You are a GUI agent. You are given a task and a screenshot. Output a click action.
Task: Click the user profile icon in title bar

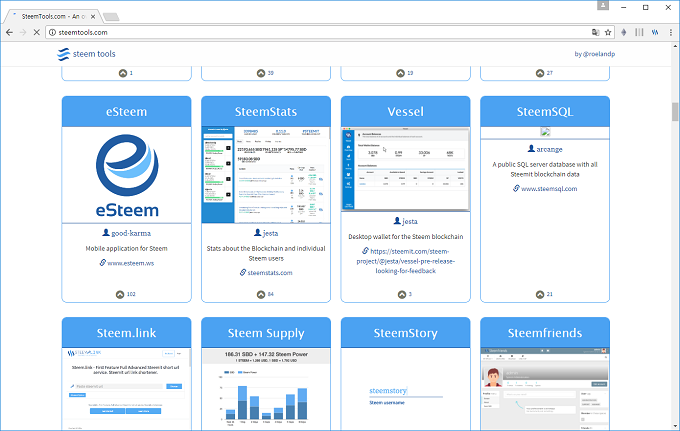click(603, 5)
